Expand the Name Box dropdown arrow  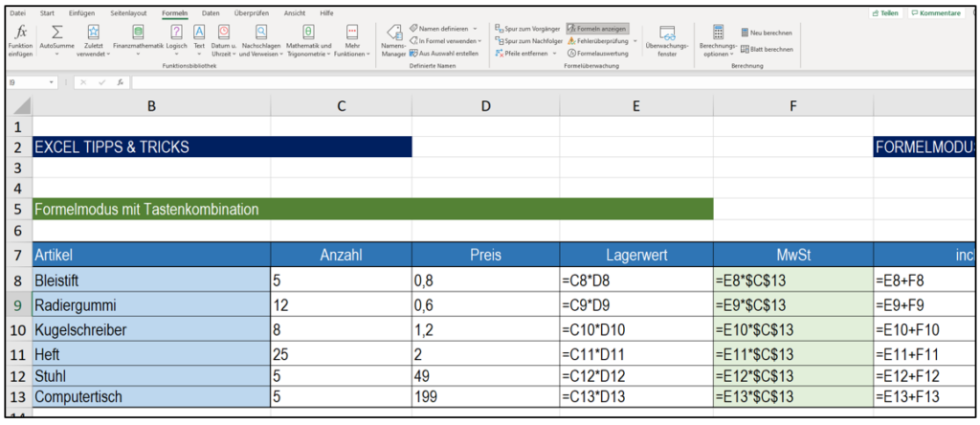[52, 82]
